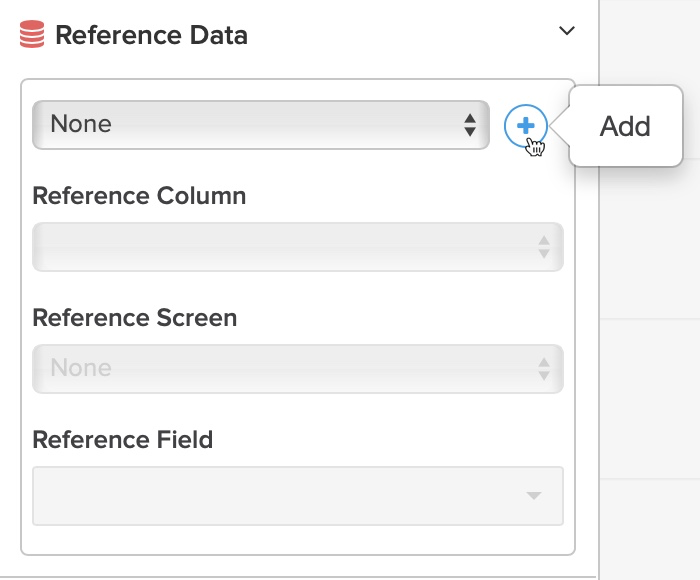Open the Reference Screen dropdown
This screenshot has width=700, height=580.
click(x=298, y=369)
